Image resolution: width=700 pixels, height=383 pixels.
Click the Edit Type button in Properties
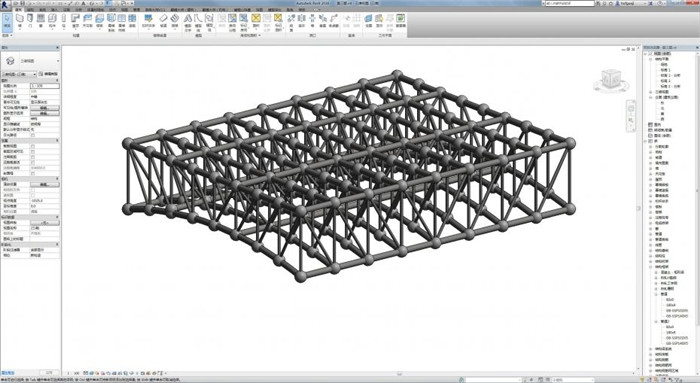48,74
